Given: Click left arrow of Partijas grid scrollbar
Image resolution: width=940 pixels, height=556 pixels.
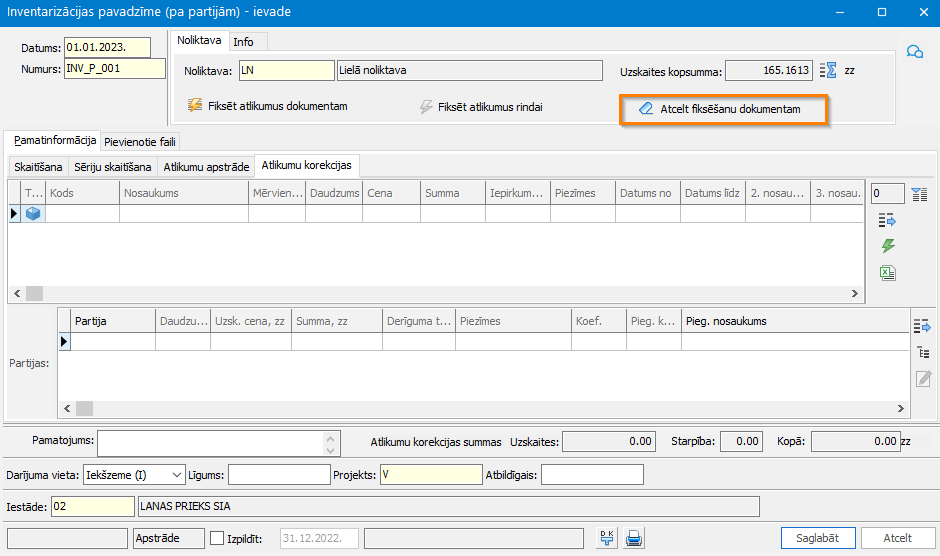Looking at the screenshot, I should [67, 408].
